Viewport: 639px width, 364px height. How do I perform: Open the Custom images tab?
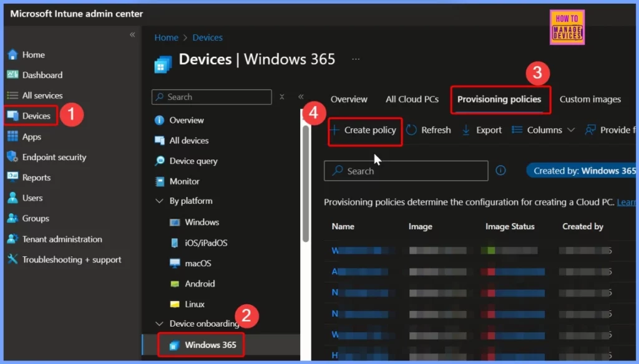pyautogui.click(x=590, y=99)
